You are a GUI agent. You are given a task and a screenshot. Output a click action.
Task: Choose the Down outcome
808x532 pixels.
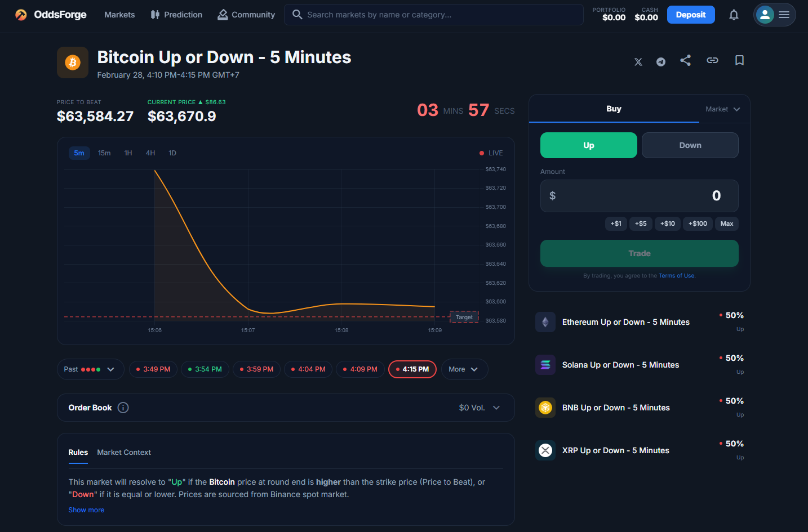[x=690, y=145]
